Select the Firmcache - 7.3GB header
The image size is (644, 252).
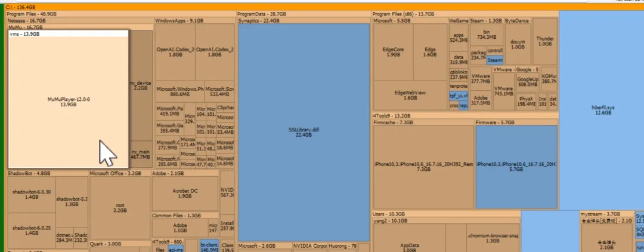(423, 122)
